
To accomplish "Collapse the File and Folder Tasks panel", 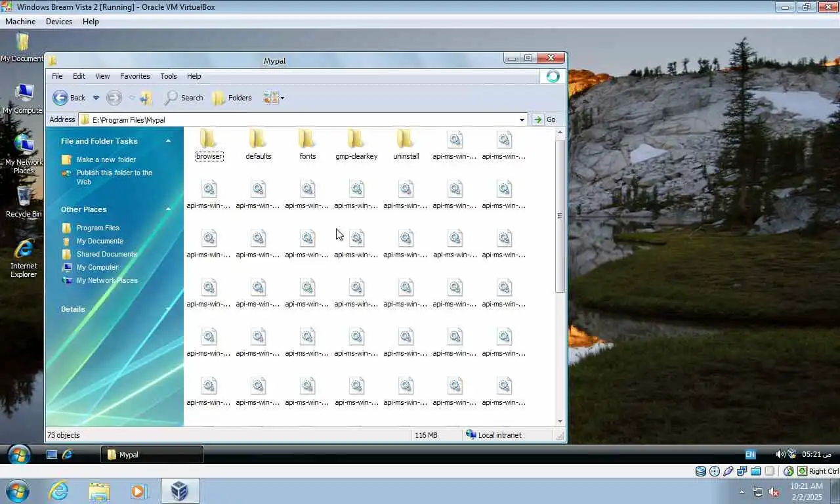I will (x=168, y=141).
